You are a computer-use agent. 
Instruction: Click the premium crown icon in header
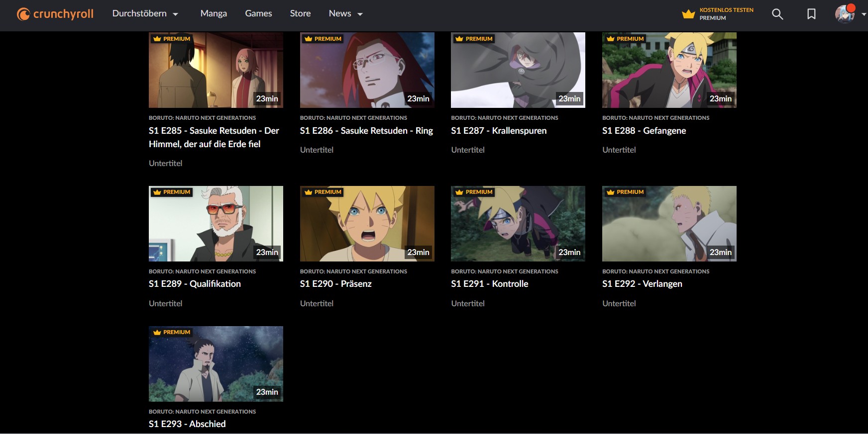(x=688, y=14)
